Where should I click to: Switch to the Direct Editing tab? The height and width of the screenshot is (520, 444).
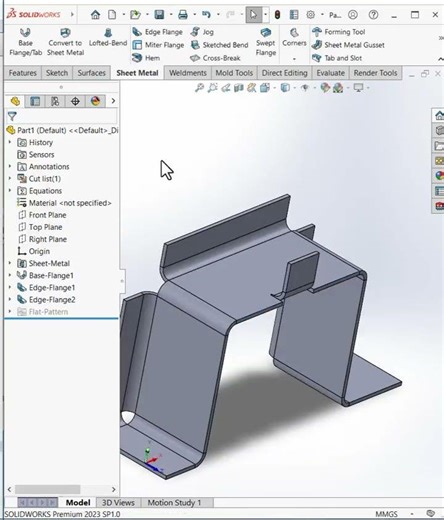click(x=284, y=73)
